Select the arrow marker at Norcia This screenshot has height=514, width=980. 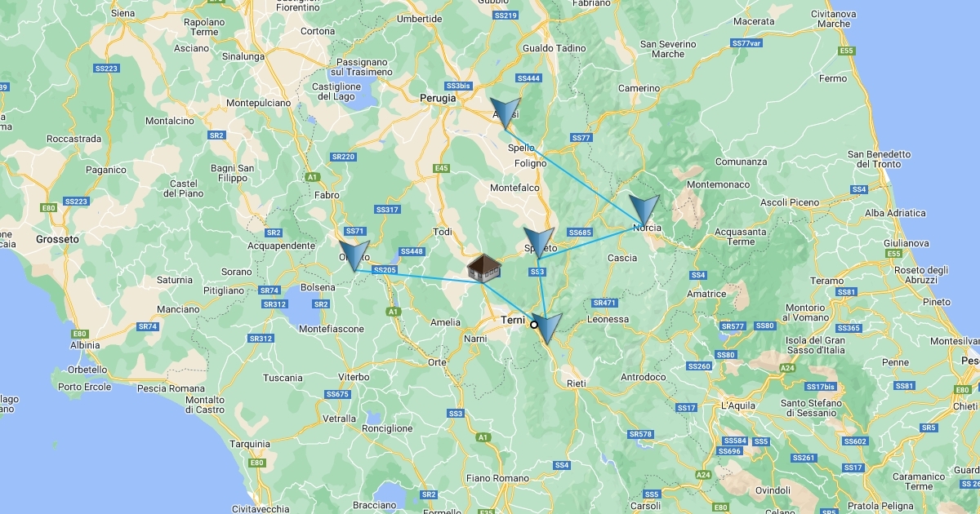(644, 210)
